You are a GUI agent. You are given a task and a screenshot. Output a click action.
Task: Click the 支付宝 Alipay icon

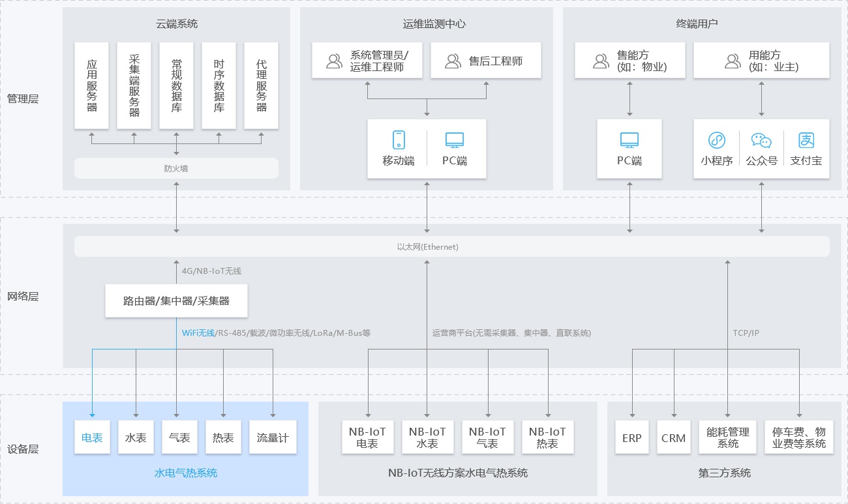[x=806, y=140]
